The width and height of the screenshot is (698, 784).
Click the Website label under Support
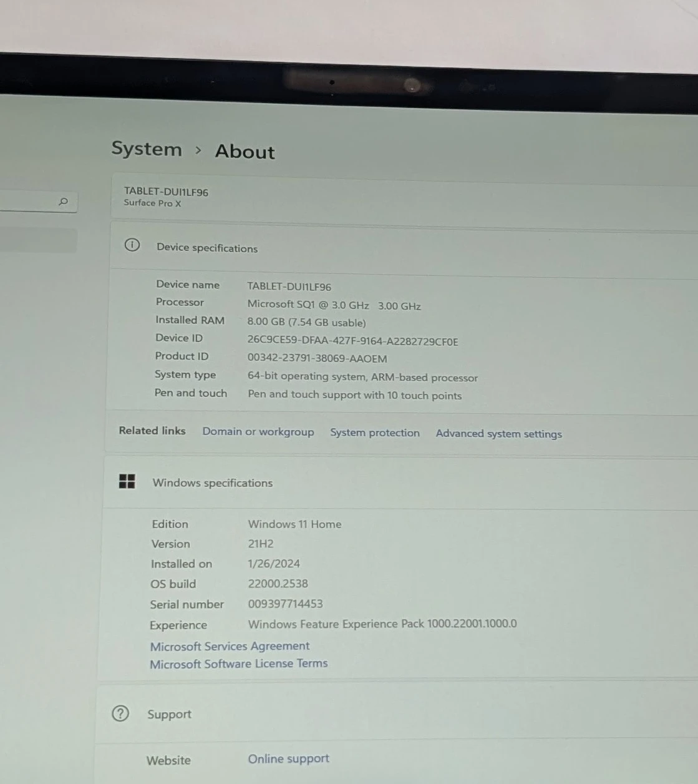[x=168, y=760]
